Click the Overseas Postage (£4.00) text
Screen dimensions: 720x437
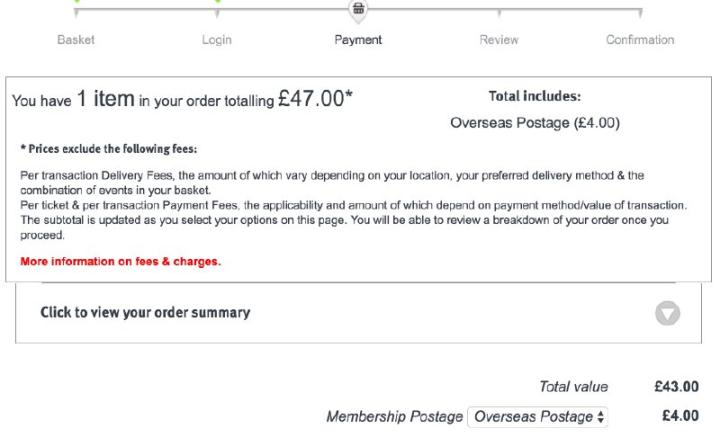(x=536, y=124)
